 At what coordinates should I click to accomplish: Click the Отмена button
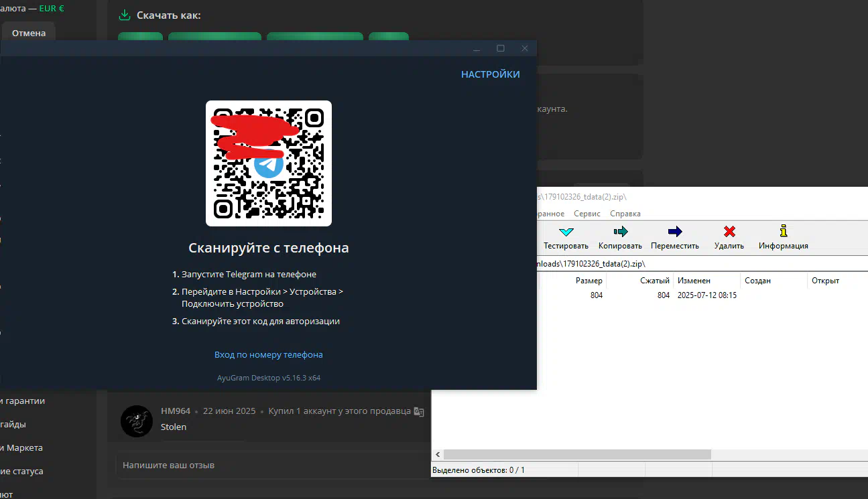click(29, 33)
